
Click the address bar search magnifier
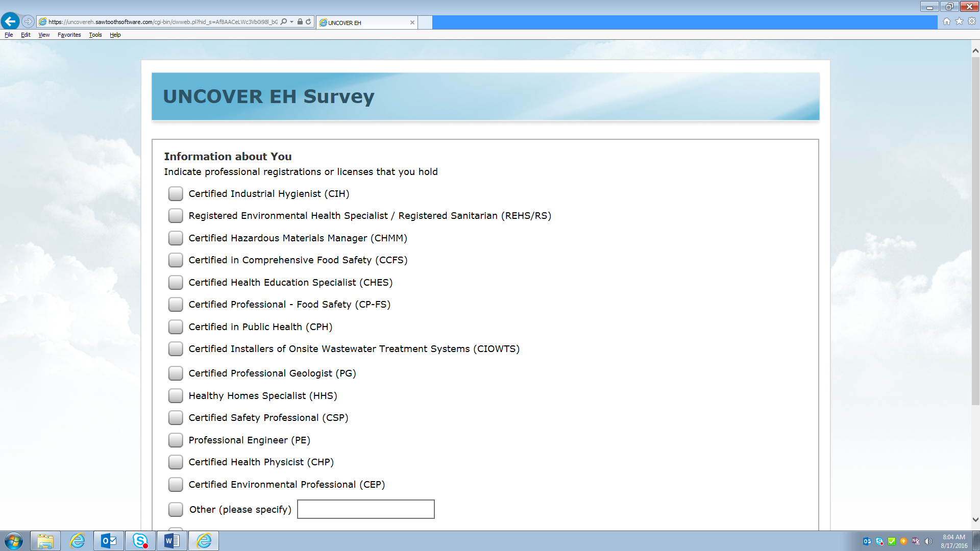pos(284,22)
